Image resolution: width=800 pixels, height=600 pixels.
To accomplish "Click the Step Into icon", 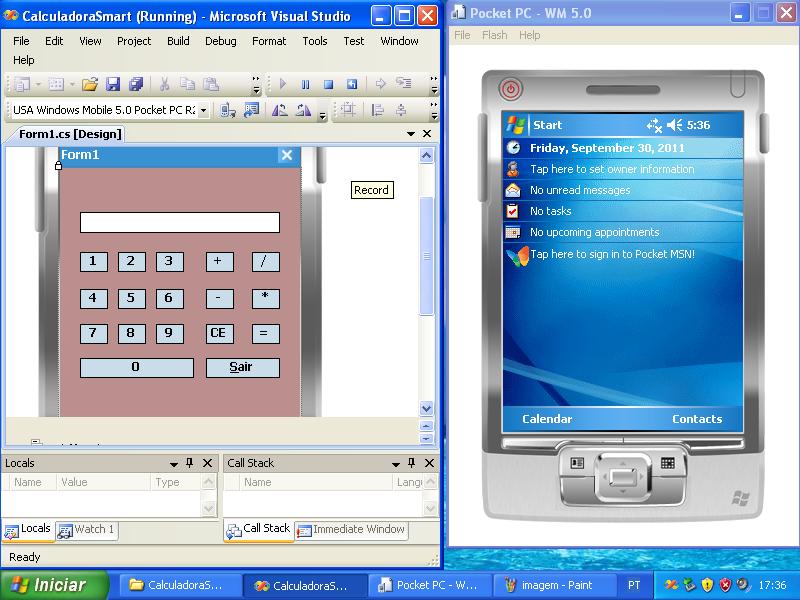I will [x=404, y=83].
